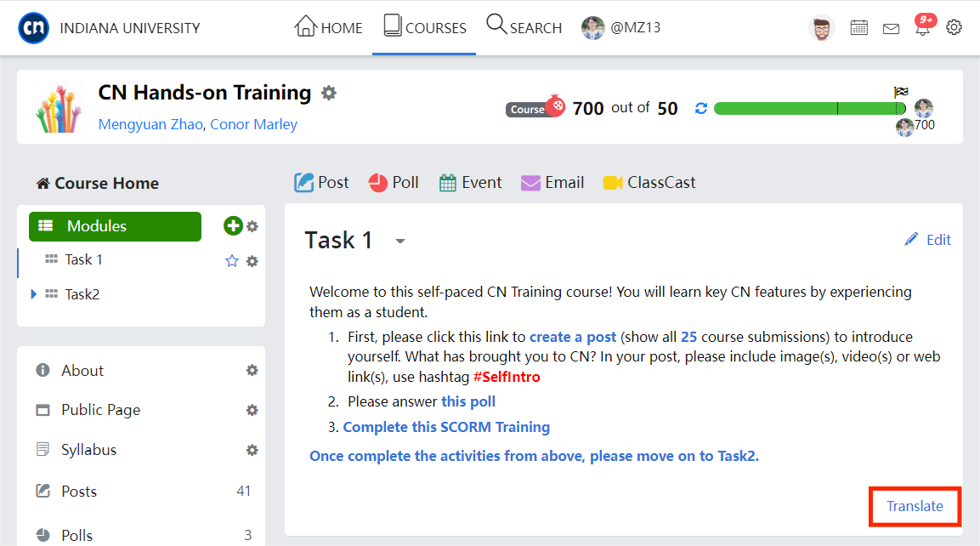Create a new Post
Screen dimensions: 980x546
pos(321,183)
